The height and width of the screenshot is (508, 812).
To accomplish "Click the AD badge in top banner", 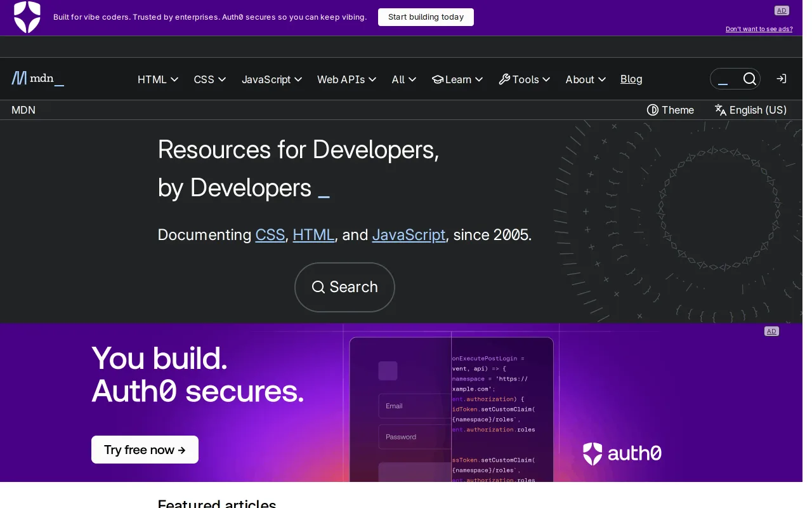I will click(x=782, y=10).
